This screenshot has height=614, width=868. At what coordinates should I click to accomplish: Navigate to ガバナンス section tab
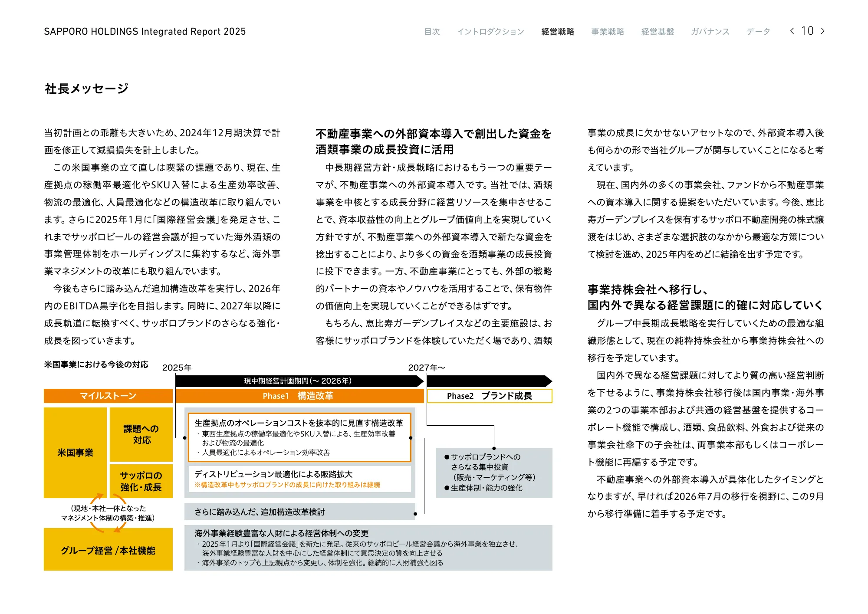click(710, 32)
